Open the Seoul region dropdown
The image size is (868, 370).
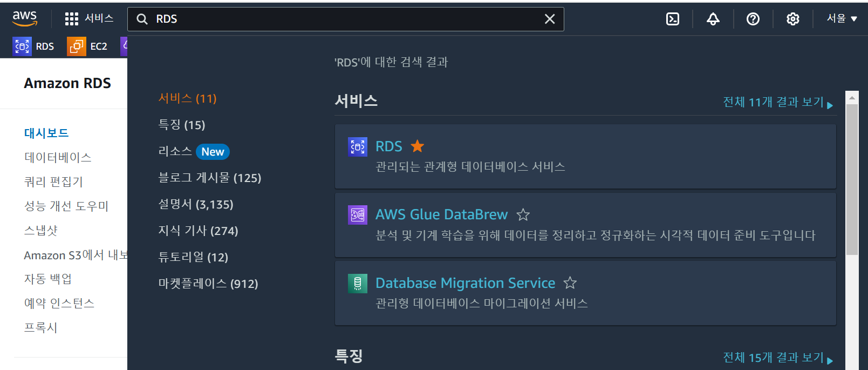[x=842, y=18]
